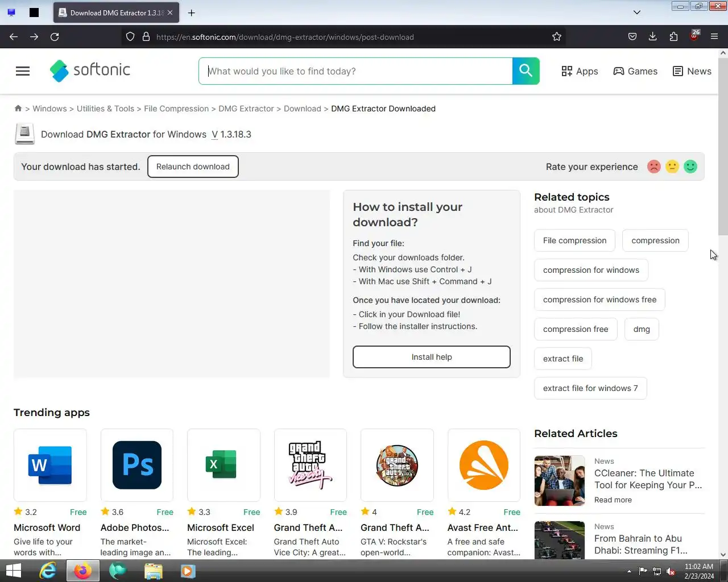Open File Compression breadcrumb link
728x582 pixels.
(x=176, y=109)
